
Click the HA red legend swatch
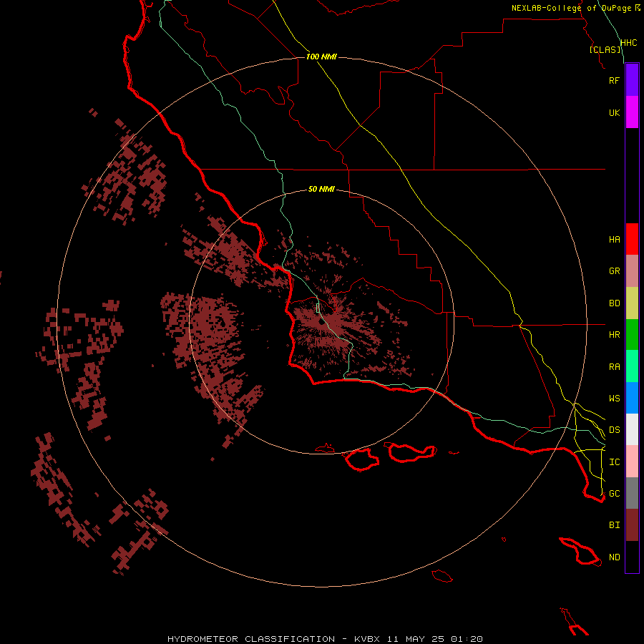[632, 239]
